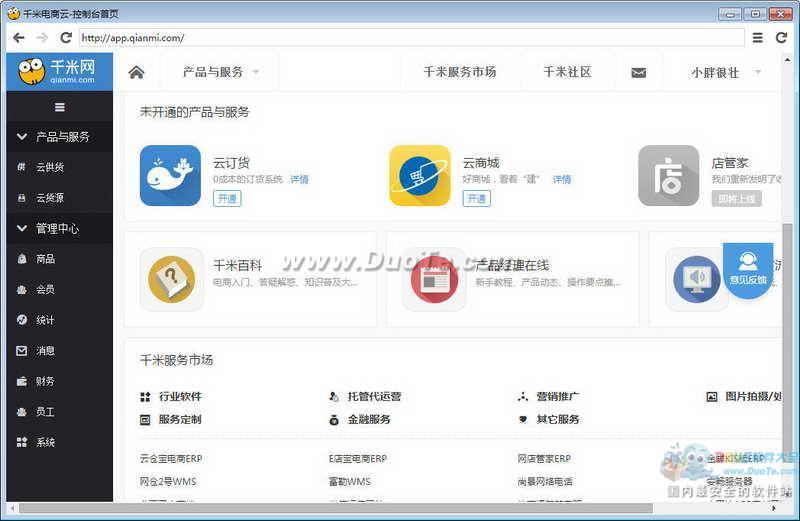Screen dimensions: 800x521
Task: Click the 服务定制 icon
Action: (x=145, y=419)
